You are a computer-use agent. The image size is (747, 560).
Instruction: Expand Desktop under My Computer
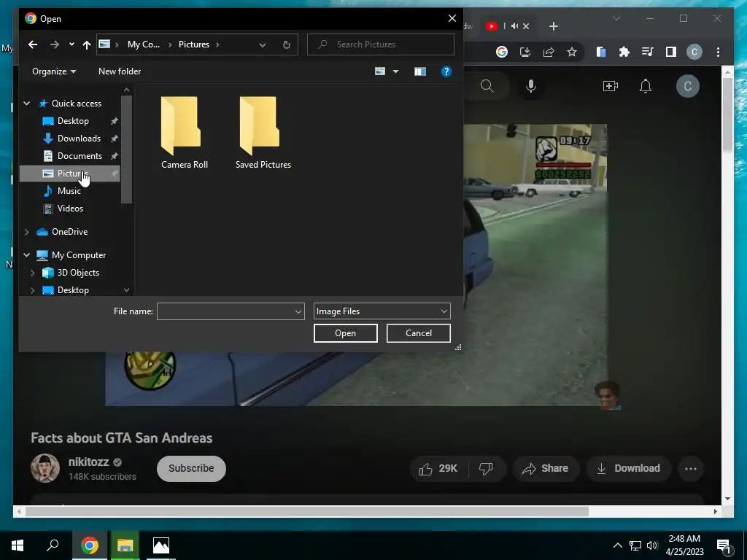click(32, 290)
